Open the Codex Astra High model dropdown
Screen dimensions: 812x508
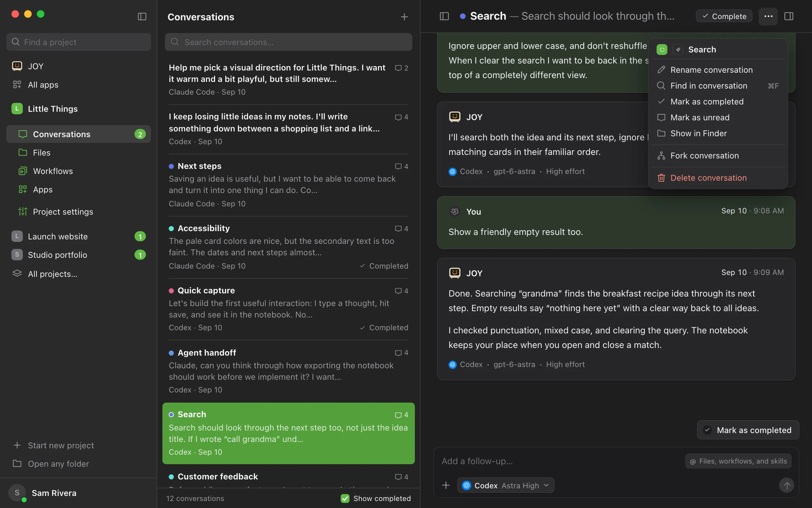click(505, 485)
